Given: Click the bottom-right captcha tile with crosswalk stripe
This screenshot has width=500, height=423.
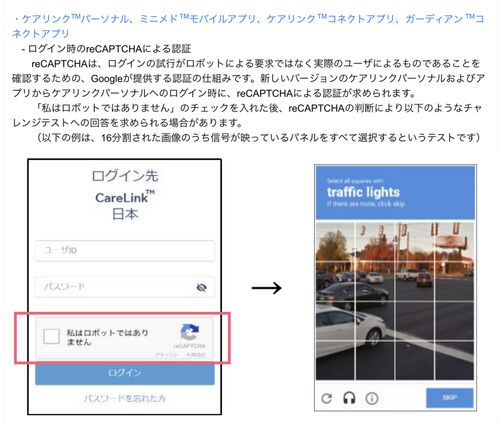Looking at the screenshot, I should (x=455, y=360).
